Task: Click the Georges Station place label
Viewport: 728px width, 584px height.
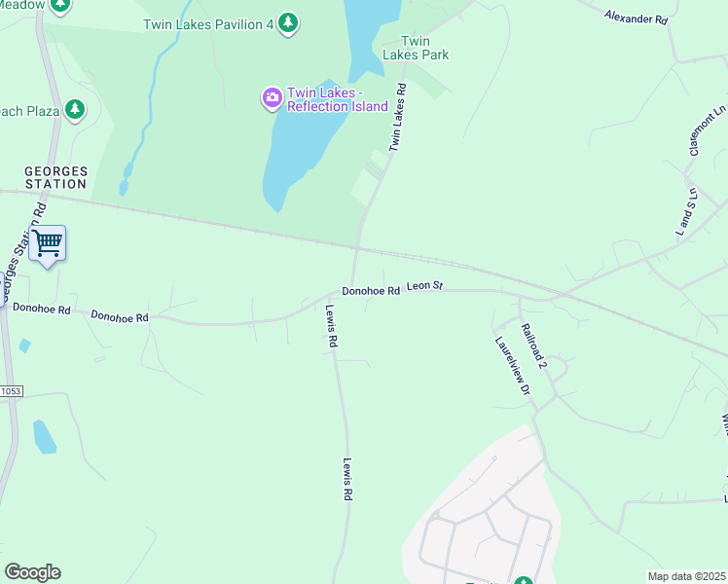Action: click(55, 178)
